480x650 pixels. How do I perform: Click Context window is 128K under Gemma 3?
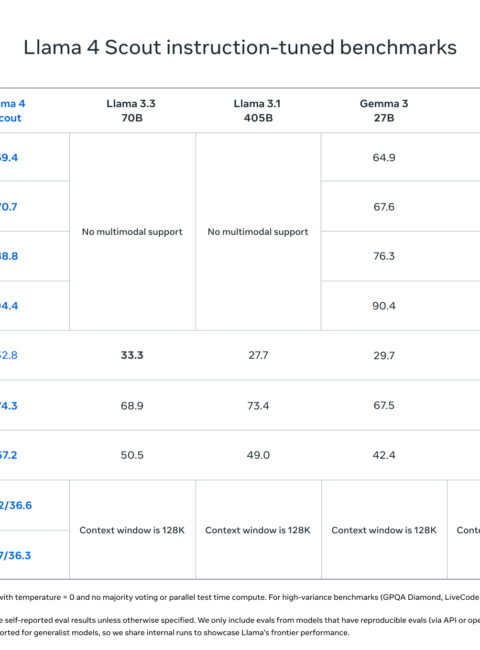pos(384,530)
